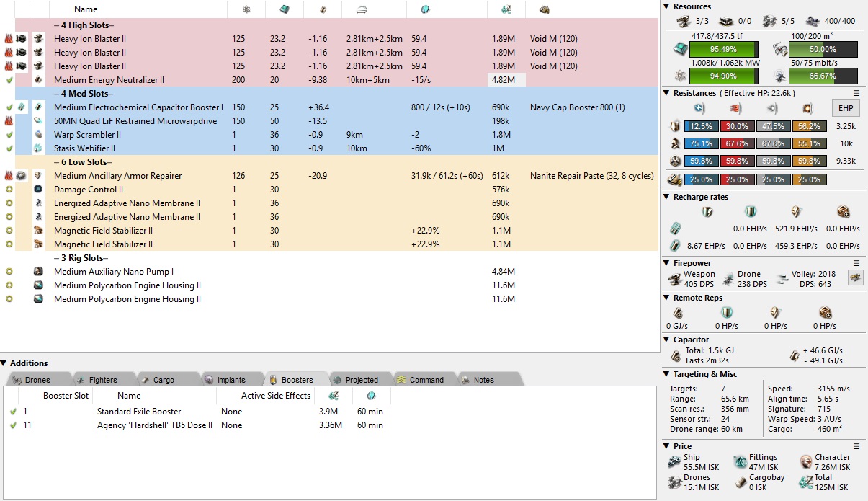
Task: Click the weapon view toggle icon in Firepower
Action: [x=855, y=278]
